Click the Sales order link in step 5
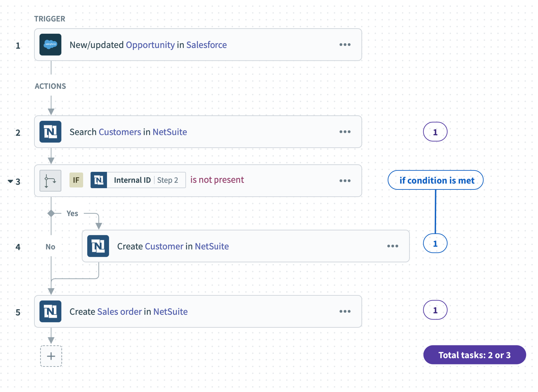Screen dimensions: 538x392 click(119, 312)
